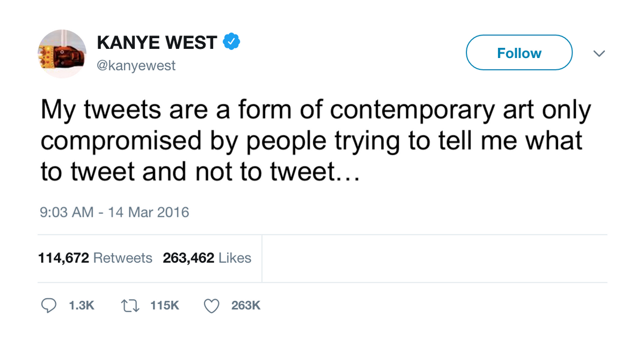
Task: Click the 263K like count
Action: pyautogui.click(x=246, y=306)
